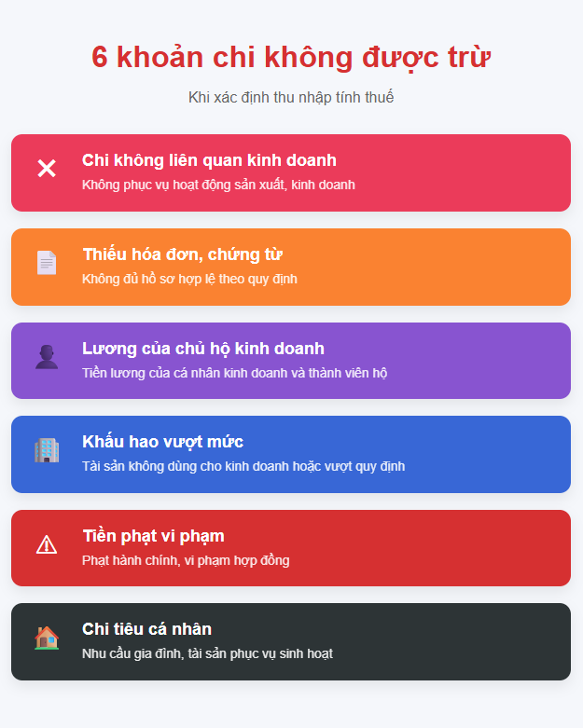Image resolution: width=583 pixels, height=728 pixels.
Task: Click the document page icon
Action: click(47, 263)
